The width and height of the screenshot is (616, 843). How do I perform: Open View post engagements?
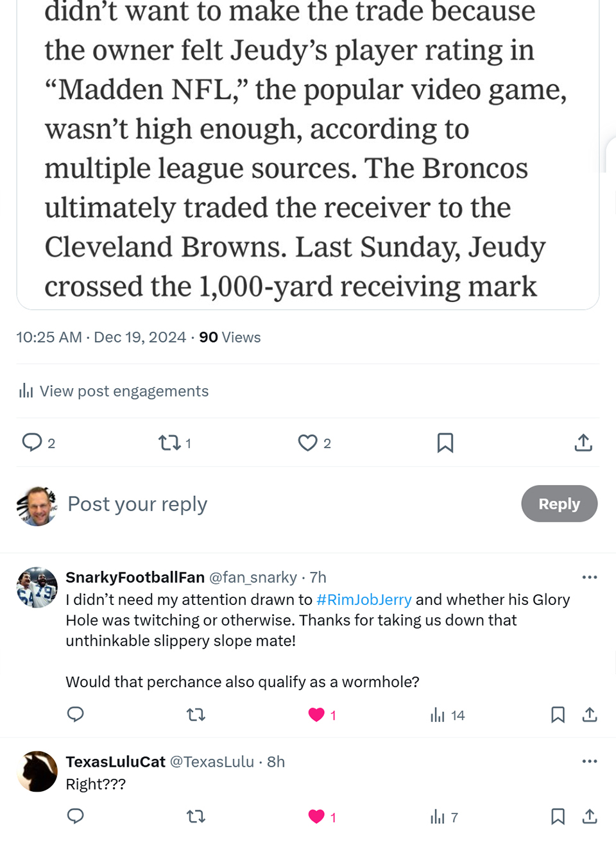point(114,391)
